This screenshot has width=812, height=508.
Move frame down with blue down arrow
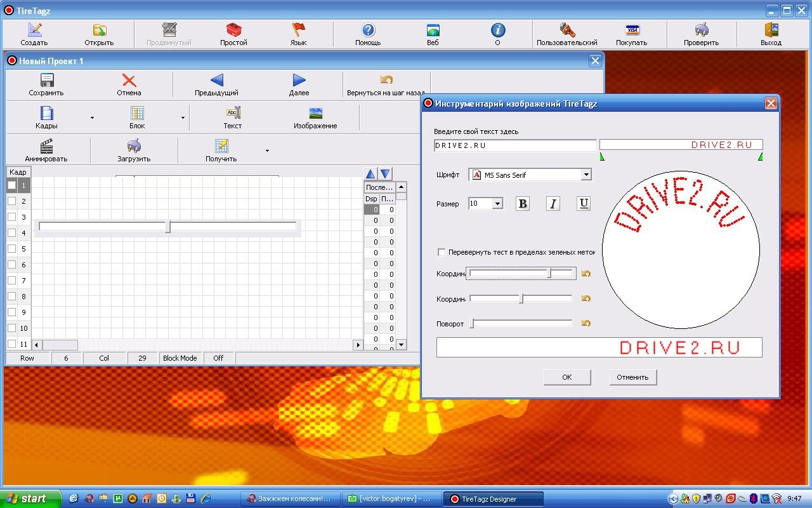pyautogui.click(x=385, y=173)
